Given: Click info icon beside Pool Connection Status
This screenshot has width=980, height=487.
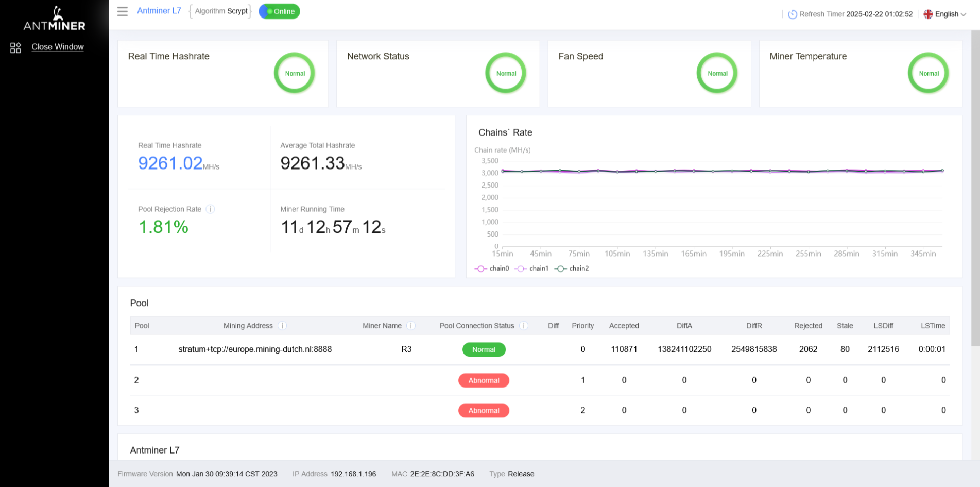Looking at the screenshot, I should coord(523,326).
